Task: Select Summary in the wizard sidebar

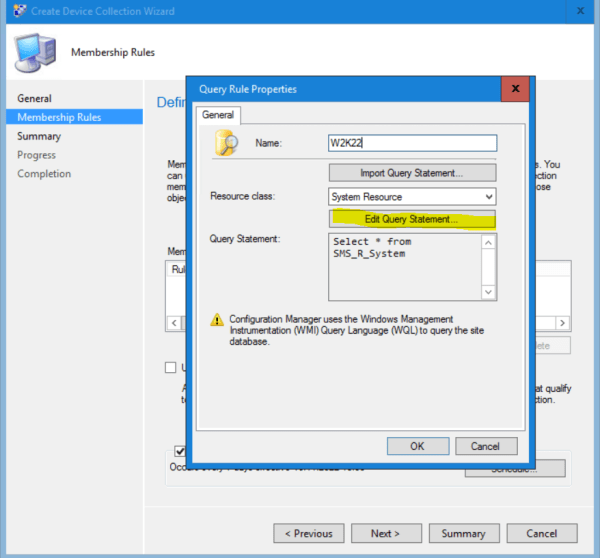Action: (x=39, y=136)
